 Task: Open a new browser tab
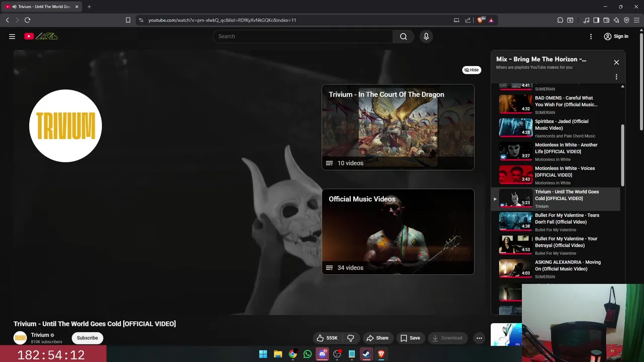[89, 7]
